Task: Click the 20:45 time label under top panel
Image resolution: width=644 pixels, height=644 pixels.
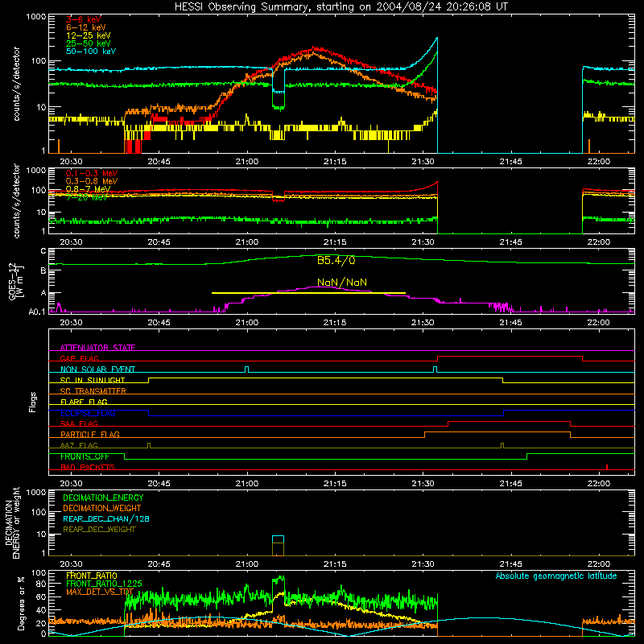Action: click(159, 162)
